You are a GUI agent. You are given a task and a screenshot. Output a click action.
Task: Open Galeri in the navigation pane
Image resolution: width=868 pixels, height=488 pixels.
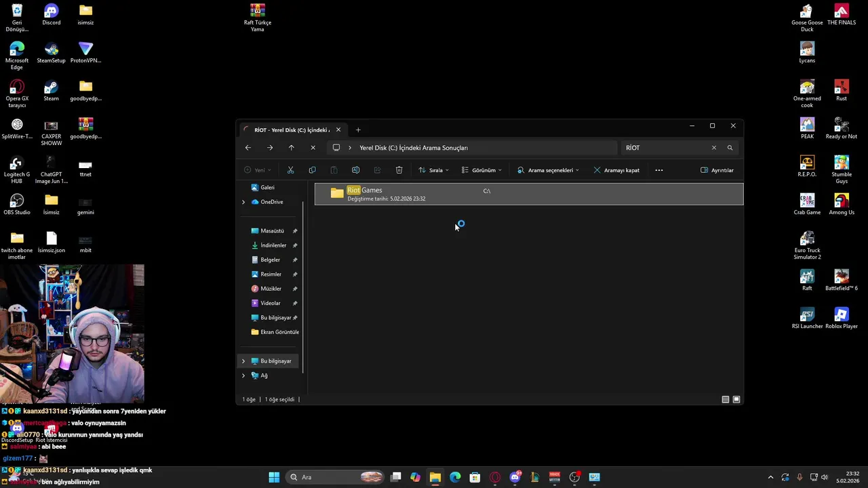click(x=268, y=188)
